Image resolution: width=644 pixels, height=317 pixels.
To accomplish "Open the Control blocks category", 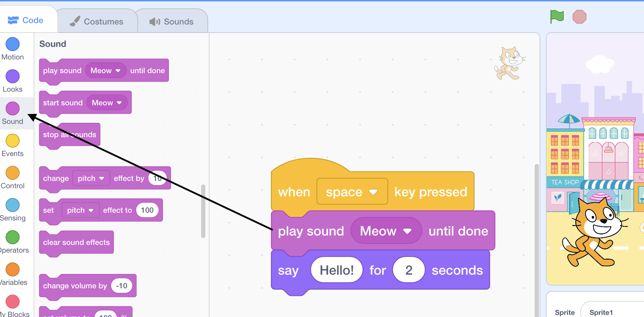I will pyautogui.click(x=12, y=177).
